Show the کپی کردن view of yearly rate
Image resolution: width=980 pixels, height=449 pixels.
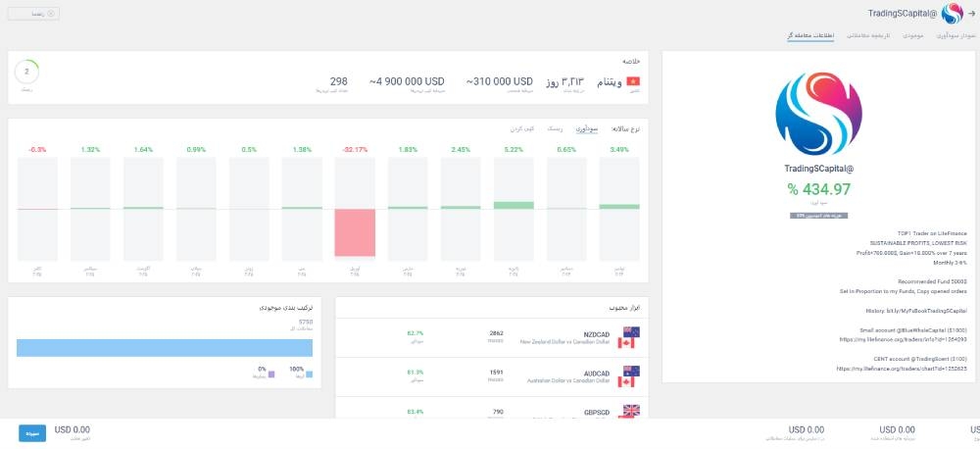pos(521,128)
